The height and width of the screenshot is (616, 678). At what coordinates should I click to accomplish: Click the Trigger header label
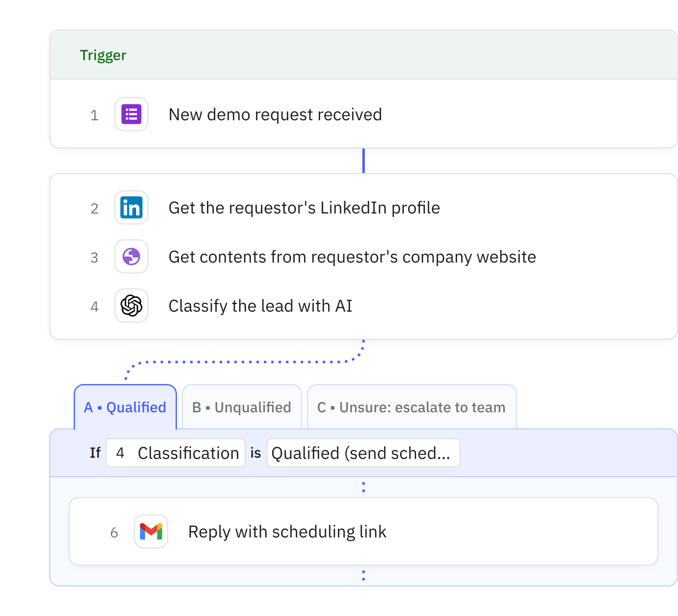tap(103, 55)
